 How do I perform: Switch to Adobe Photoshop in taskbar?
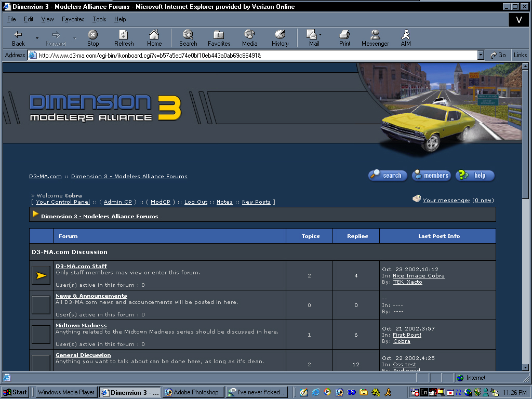point(193,392)
